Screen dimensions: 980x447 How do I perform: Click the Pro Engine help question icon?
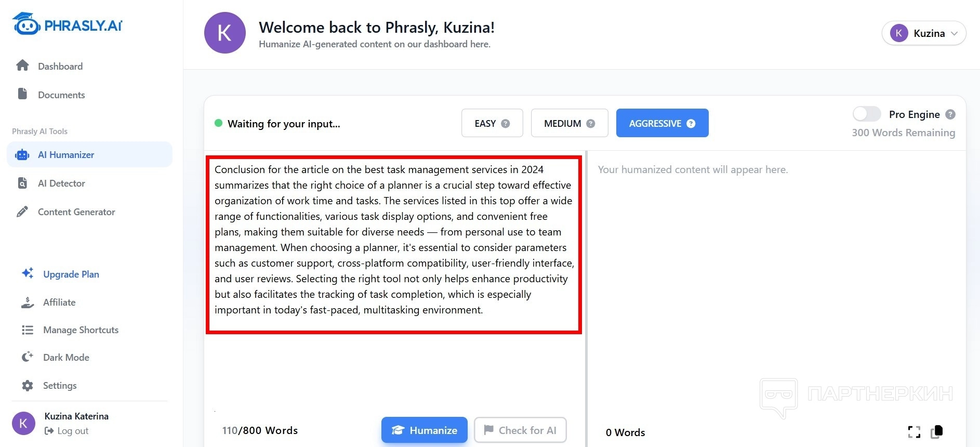[x=950, y=114]
